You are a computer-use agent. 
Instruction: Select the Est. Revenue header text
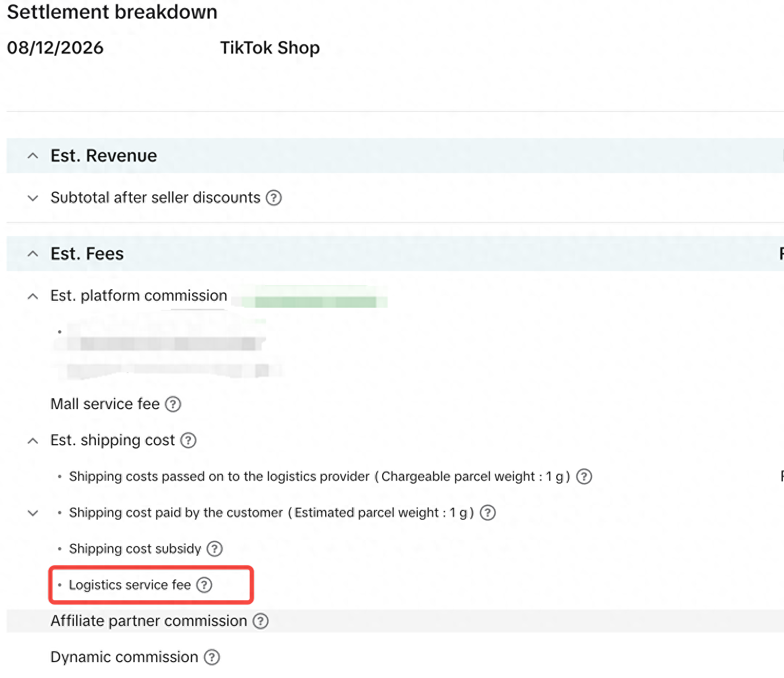[x=103, y=156]
